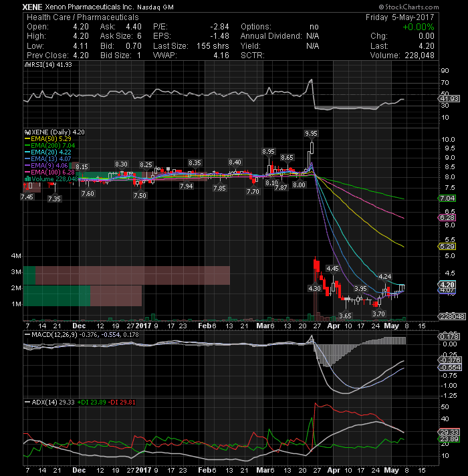
Task: Click the EPS value -1.48
Action: click(x=219, y=36)
